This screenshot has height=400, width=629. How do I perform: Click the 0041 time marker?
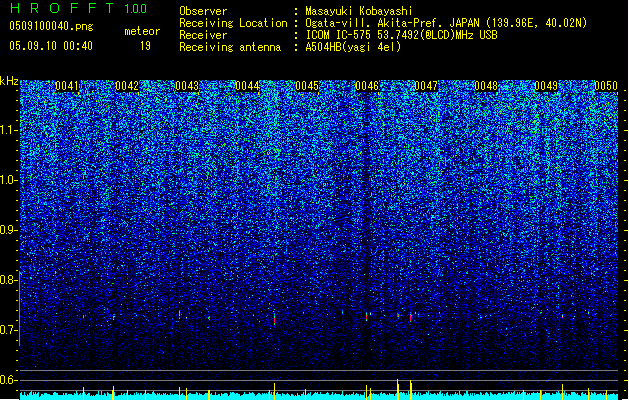67,86
